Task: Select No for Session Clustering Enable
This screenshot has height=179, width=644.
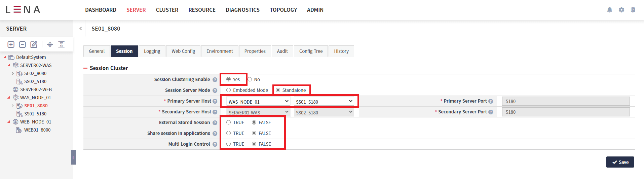Action: coord(250,79)
